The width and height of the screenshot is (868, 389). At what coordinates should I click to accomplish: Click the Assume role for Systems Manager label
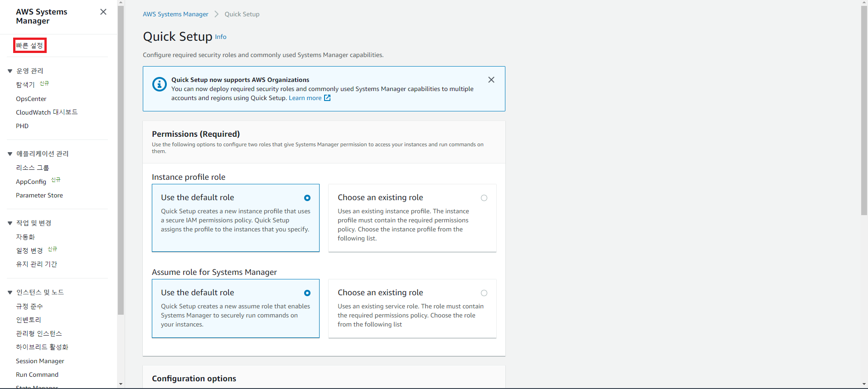[x=214, y=272]
